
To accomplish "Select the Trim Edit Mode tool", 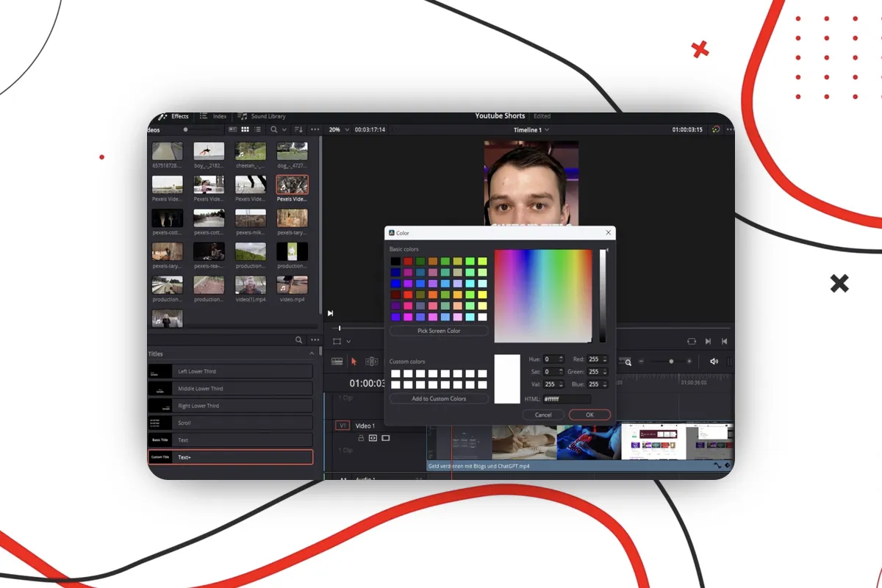I will (x=371, y=362).
